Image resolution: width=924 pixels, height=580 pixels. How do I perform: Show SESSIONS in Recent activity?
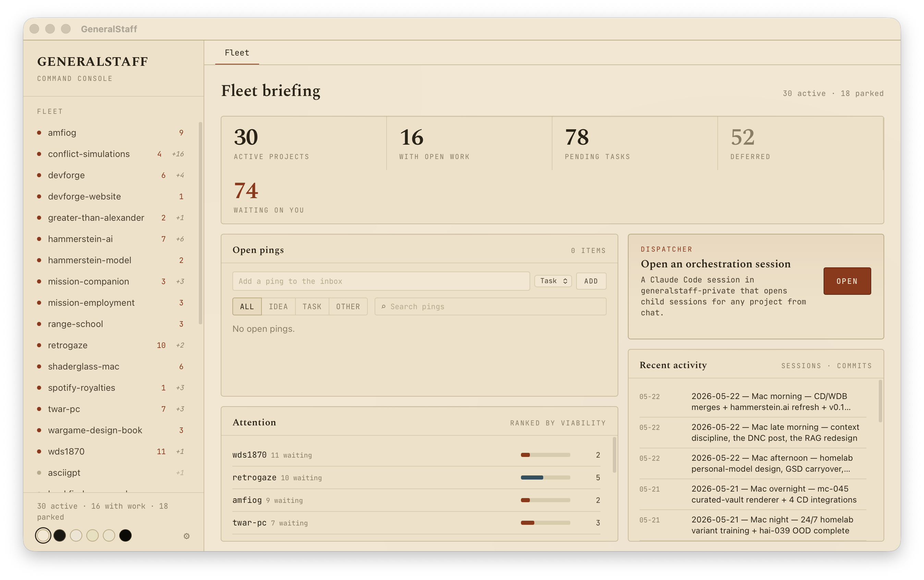801,365
